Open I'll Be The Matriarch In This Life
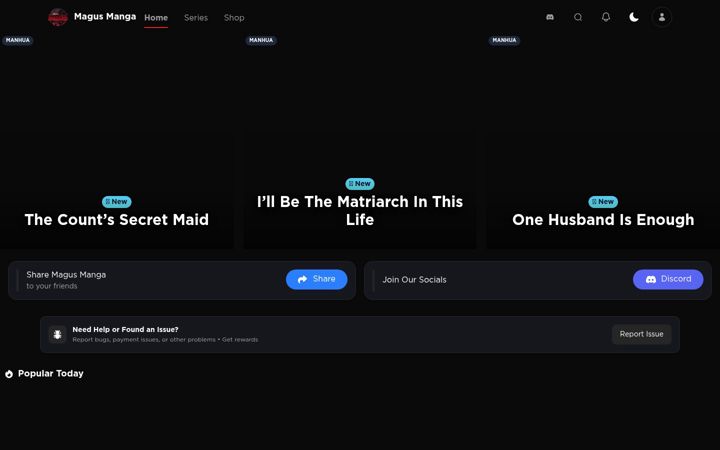 [360, 210]
